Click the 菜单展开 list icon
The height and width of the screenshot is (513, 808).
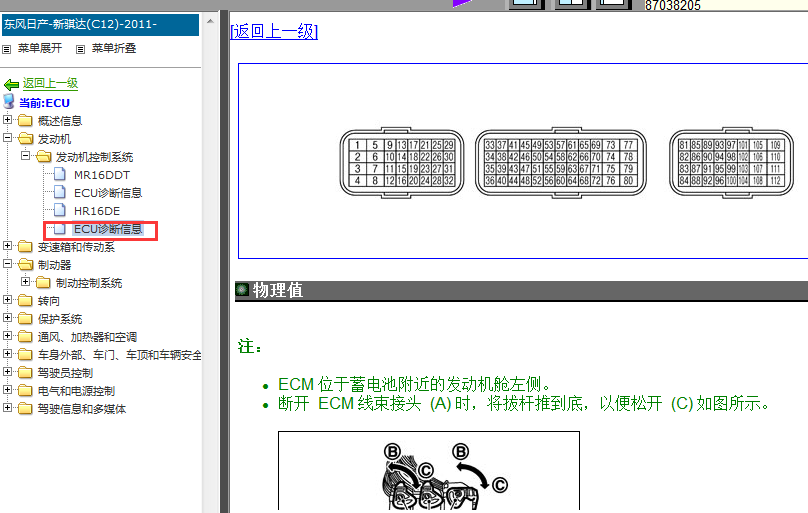tap(7, 49)
